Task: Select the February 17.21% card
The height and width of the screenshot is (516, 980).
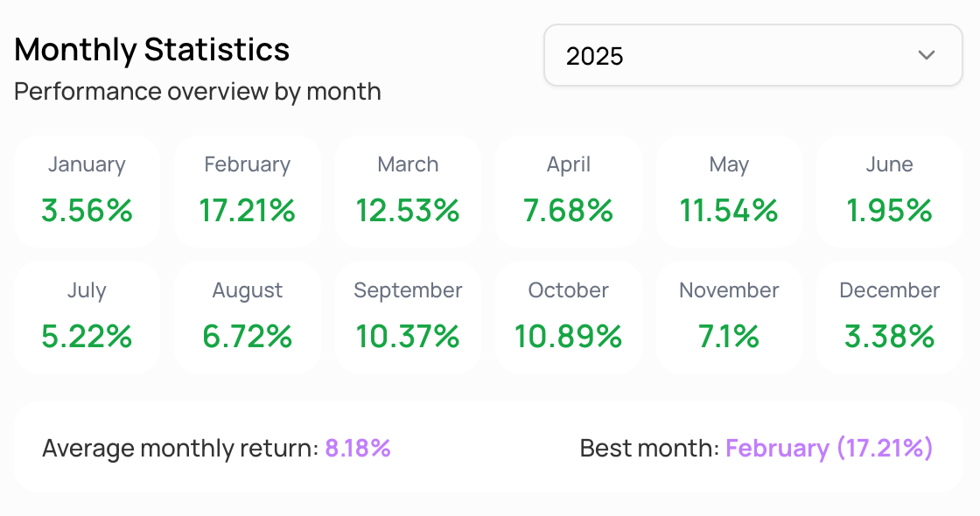Action: [247, 191]
